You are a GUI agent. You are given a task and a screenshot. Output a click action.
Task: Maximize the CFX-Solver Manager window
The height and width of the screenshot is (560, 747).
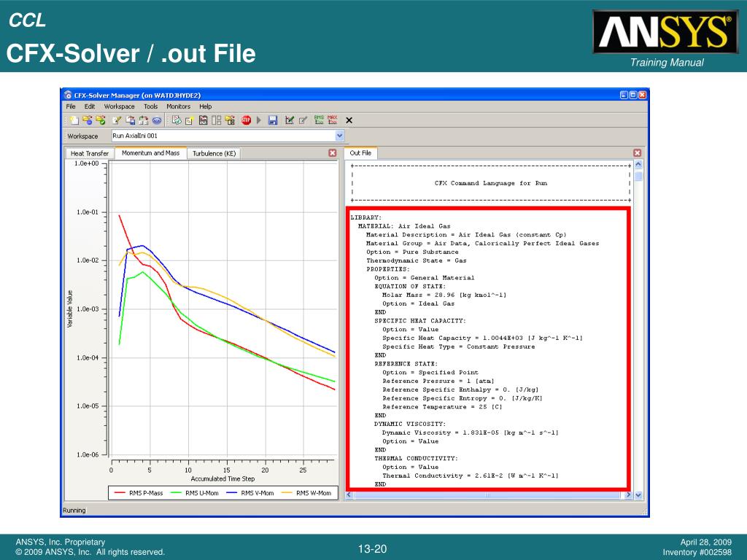click(632, 95)
